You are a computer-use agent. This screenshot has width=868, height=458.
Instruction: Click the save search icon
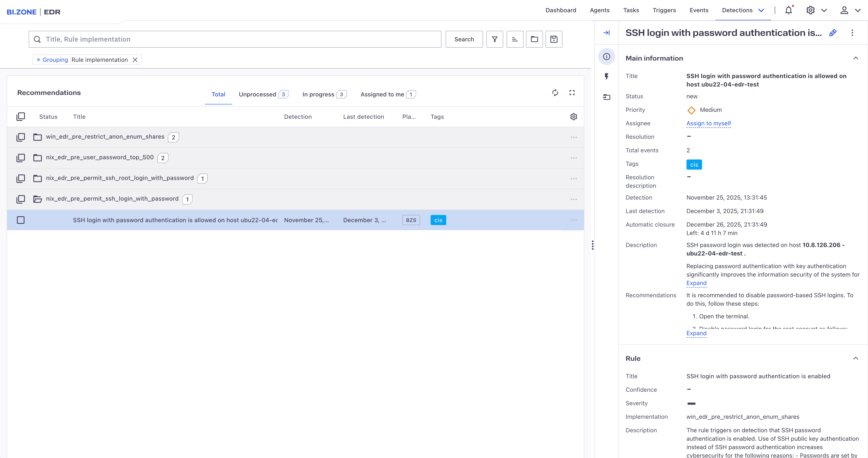[554, 39]
